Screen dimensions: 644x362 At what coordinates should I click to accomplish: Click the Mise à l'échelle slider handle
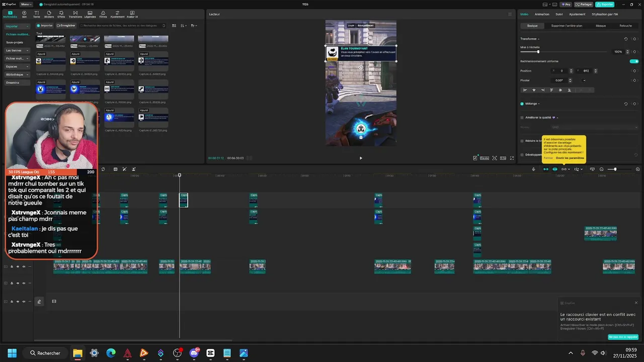(538, 52)
